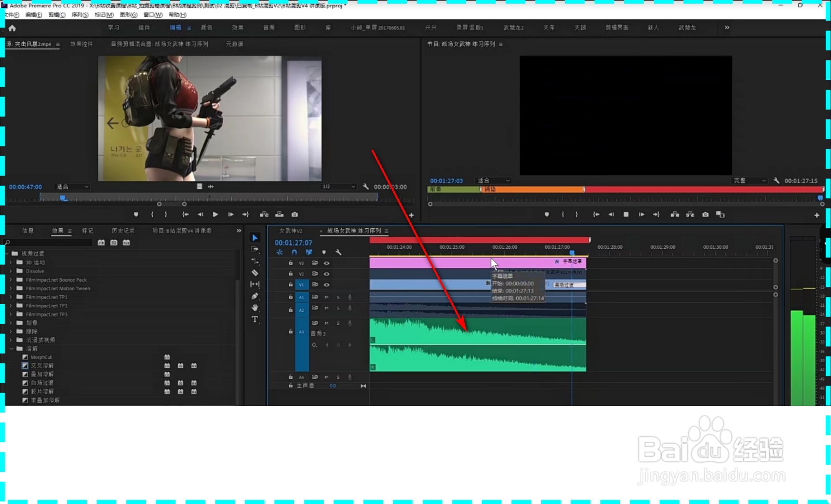
Task: Toggle V1 track visibility eye
Action: tap(327, 285)
